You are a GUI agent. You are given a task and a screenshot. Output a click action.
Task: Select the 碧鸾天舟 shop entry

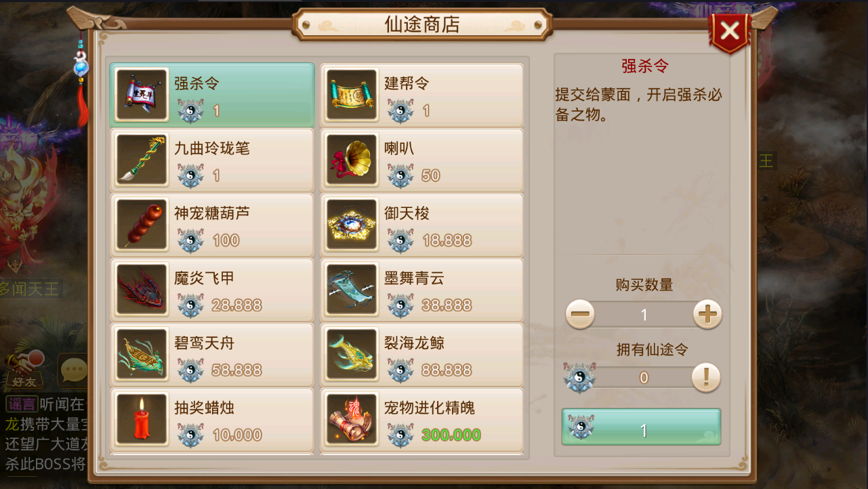212,355
